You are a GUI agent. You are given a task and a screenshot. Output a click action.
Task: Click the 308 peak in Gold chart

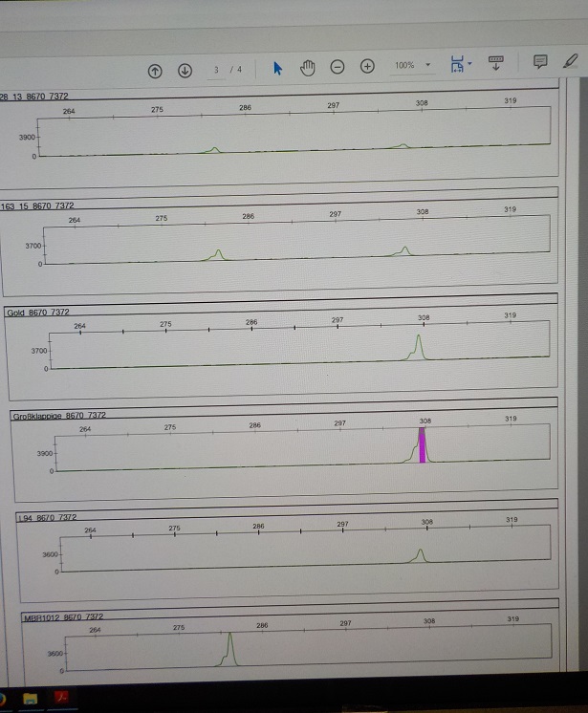pyautogui.click(x=419, y=346)
